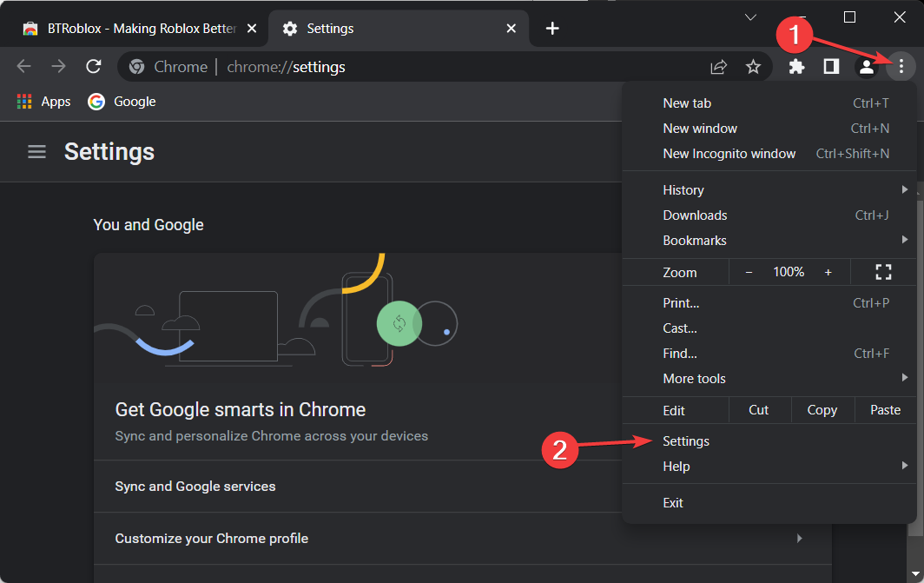This screenshot has height=583, width=924.
Task: Bookmark this page with the star icon
Action: point(753,67)
